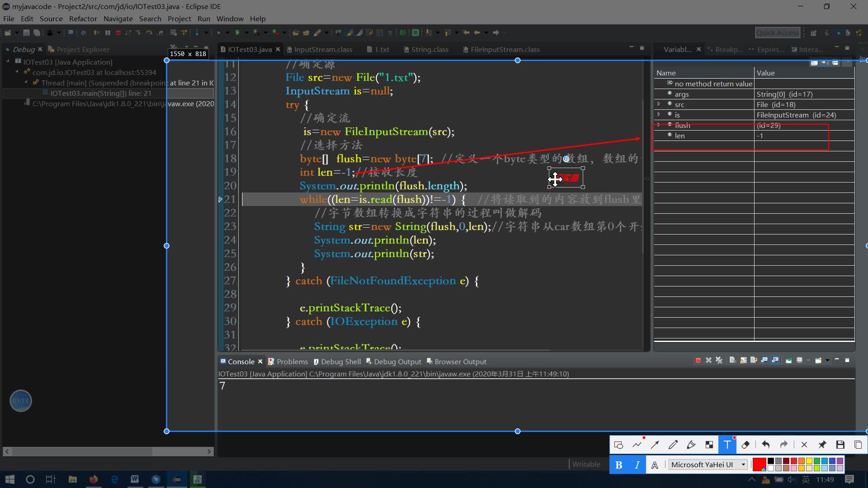Open File Explorer from taskbar
The image size is (868, 488).
point(72,479)
